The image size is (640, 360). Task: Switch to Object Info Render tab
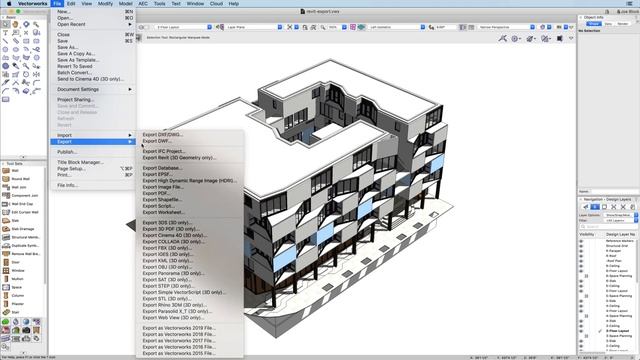tap(622, 24)
